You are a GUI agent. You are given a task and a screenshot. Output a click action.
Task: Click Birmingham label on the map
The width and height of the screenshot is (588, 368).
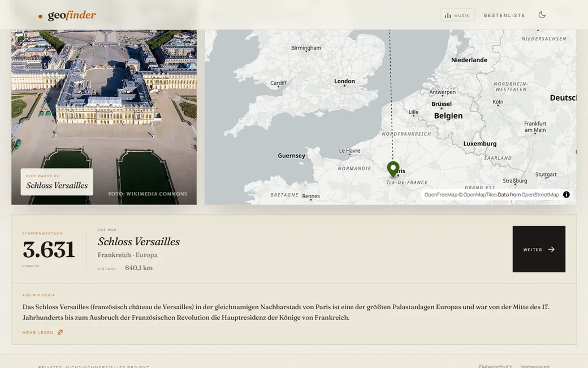[x=306, y=48]
